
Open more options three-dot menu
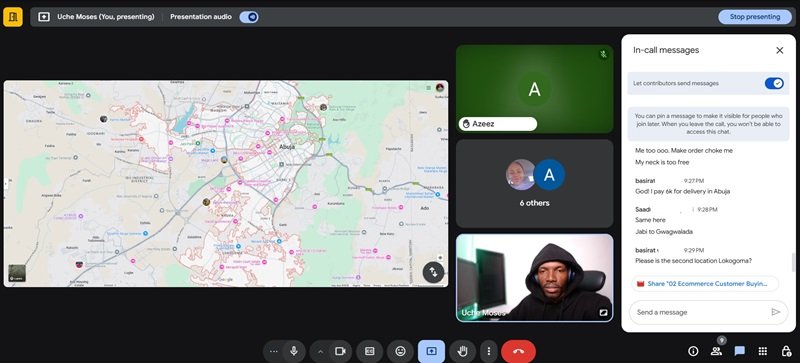(489, 351)
